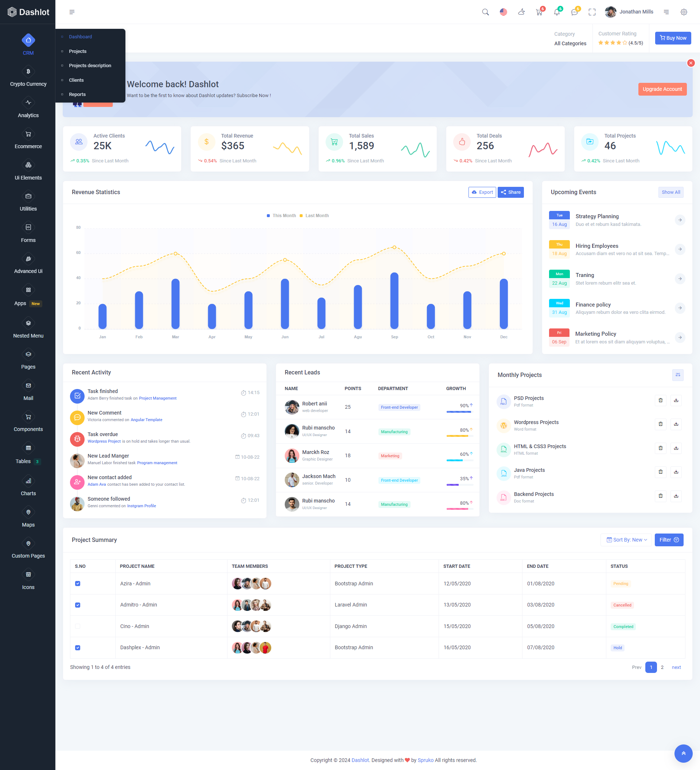Open the Sort By: New dropdown

tap(626, 540)
